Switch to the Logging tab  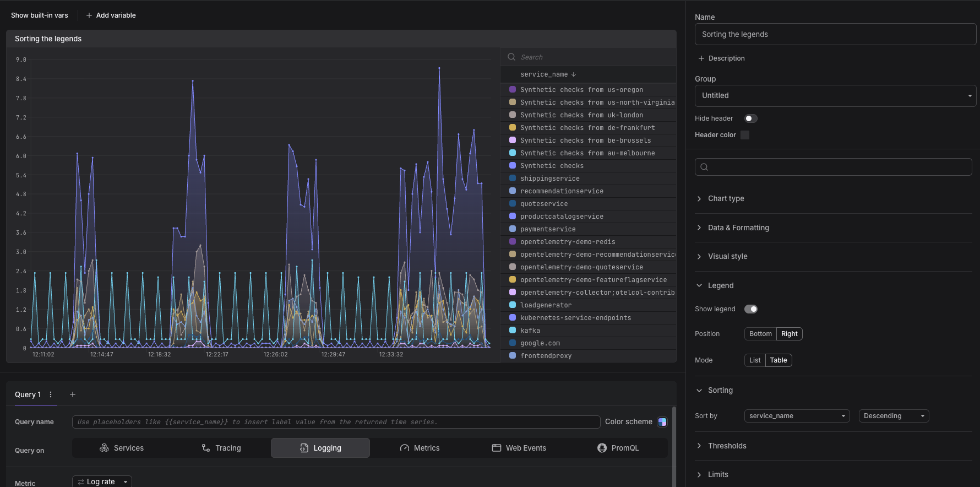(x=320, y=448)
